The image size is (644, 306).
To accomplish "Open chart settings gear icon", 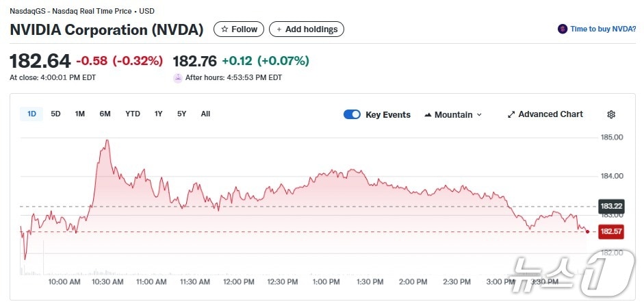I will tap(611, 114).
